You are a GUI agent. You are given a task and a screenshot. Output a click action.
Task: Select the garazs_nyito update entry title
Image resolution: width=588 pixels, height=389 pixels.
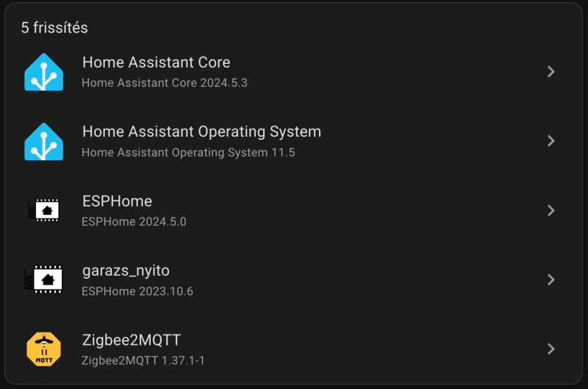click(x=126, y=271)
